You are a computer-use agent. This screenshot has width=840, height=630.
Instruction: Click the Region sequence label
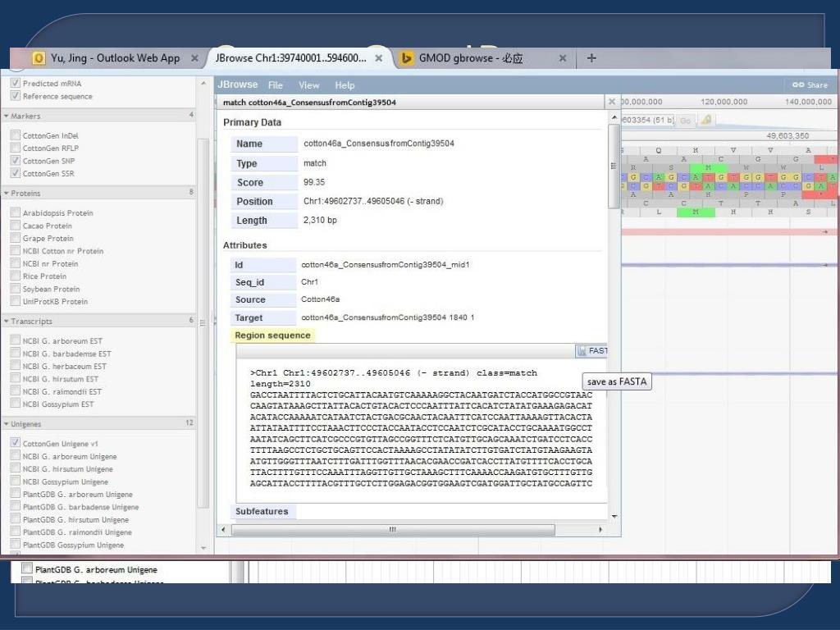pos(272,336)
